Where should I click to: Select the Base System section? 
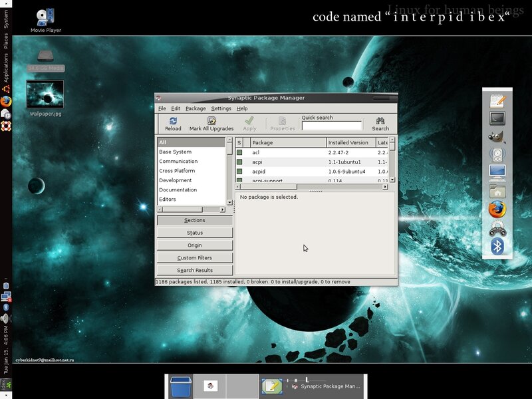point(191,152)
